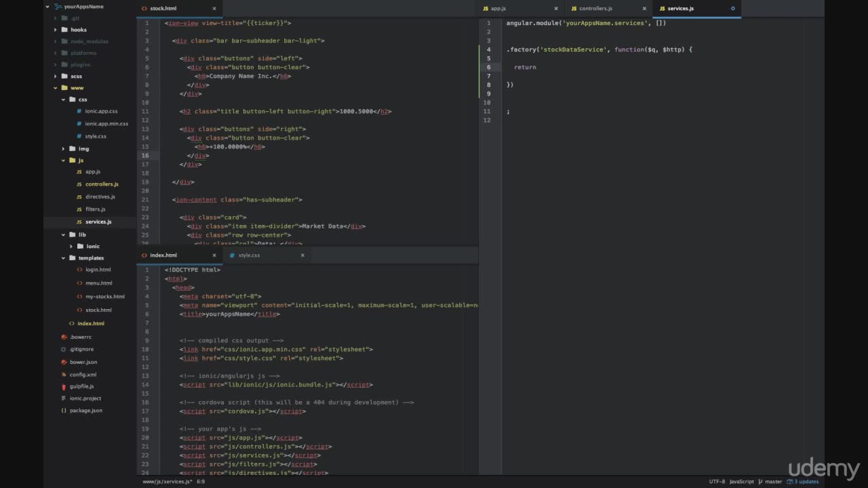Expand the img folder
868x488 pixels.
pos(63,149)
